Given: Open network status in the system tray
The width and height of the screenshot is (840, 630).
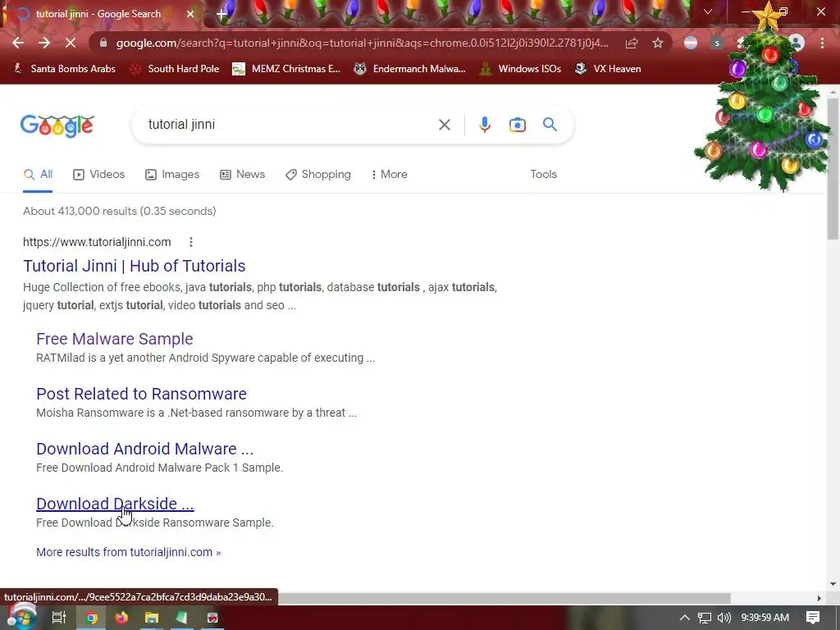Looking at the screenshot, I should [704, 618].
